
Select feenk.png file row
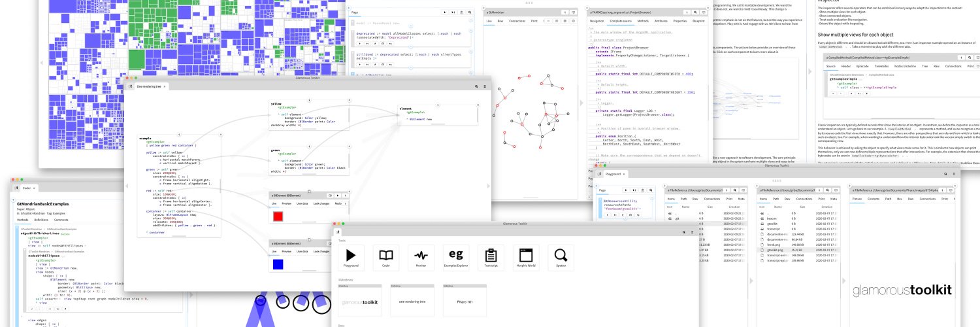(x=798, y=245)
